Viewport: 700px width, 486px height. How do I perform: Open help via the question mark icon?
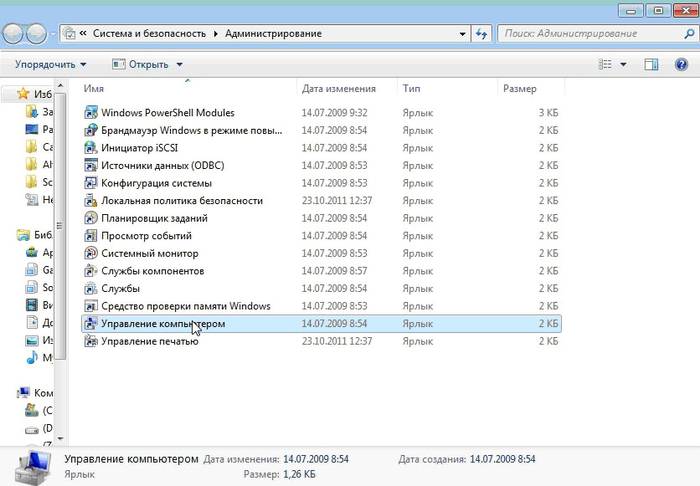[x=680, y=65]
